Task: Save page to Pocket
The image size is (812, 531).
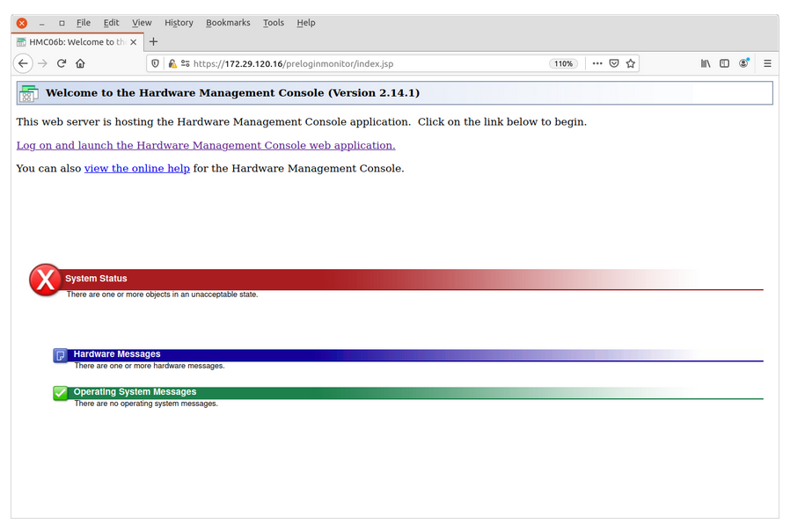Action: [x=614, y=63]
